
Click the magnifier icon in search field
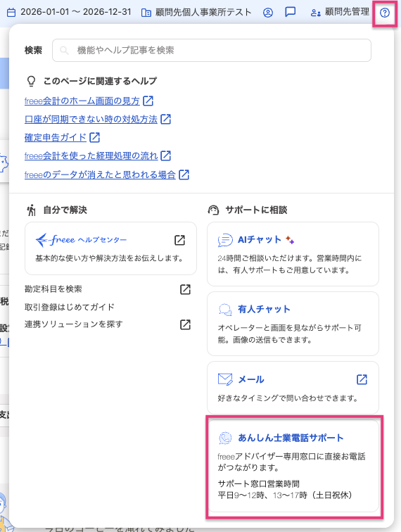click(x=64, y=51)
